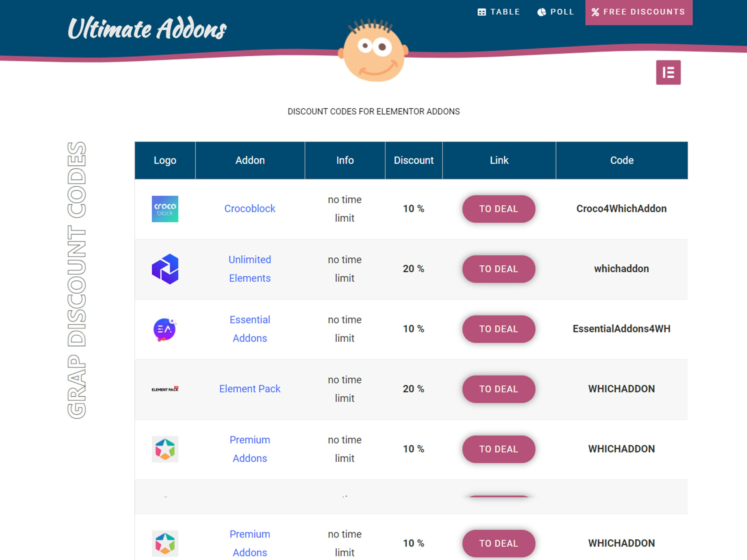Click the Unlimited Elements cube logo
This screenshot has height=560, width=747.
[165, 269]
